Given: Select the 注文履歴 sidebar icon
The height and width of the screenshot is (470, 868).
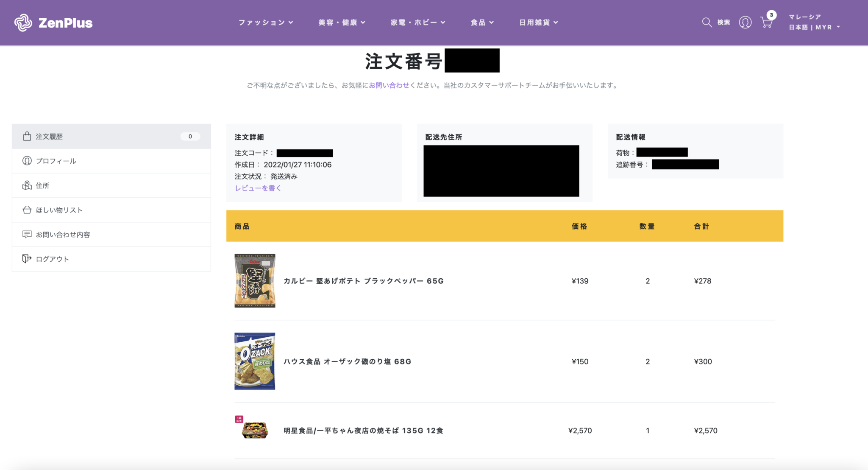Looking at the screenshot, I should 27,136.
